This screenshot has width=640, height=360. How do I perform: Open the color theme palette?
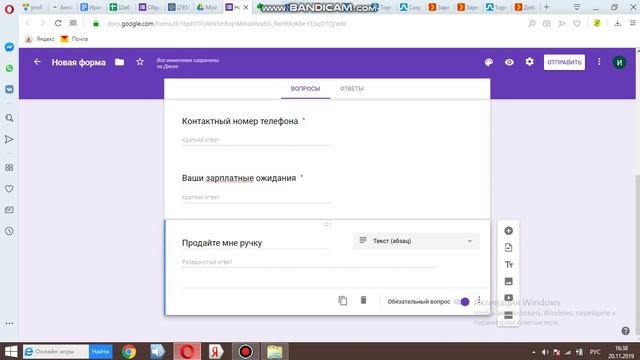[489, 62]
